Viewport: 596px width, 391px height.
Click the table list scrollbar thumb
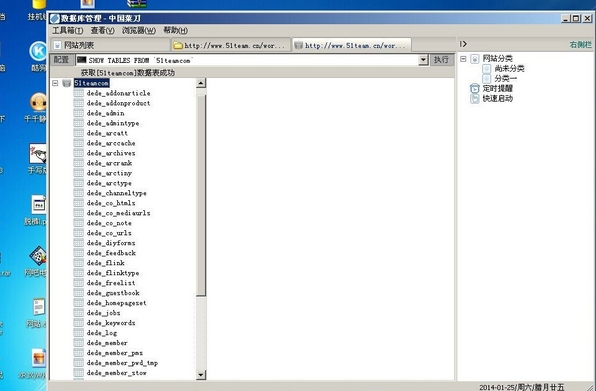[x=201, y=195]
